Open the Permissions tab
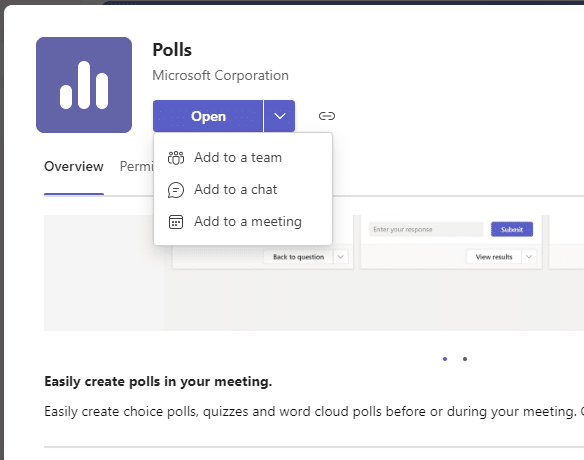This screenshot has height=460, width=584. tap(136, 166)
